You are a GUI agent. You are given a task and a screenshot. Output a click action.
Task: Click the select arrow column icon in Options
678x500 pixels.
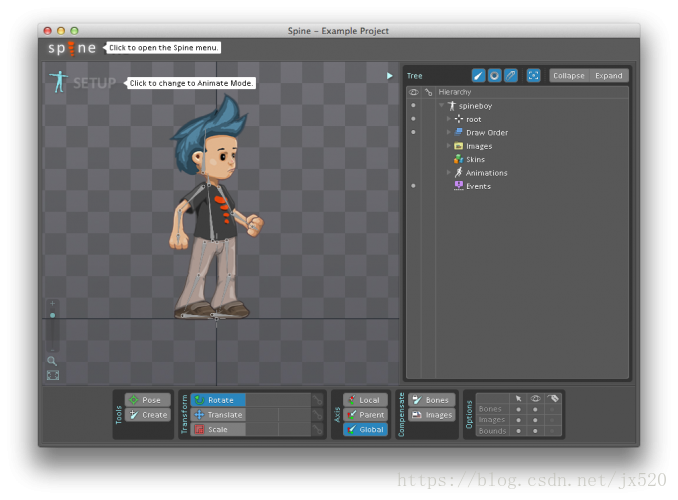click(518, 398)
